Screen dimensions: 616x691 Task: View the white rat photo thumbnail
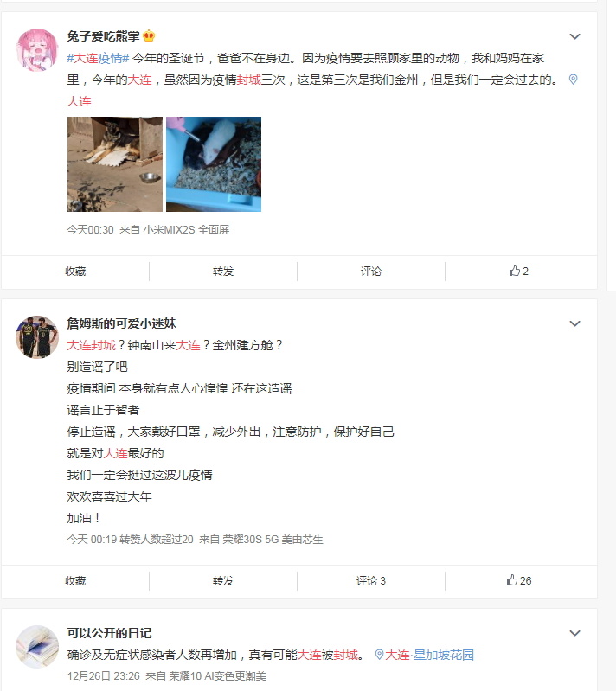pyautogui.click(x=214, y=164)
